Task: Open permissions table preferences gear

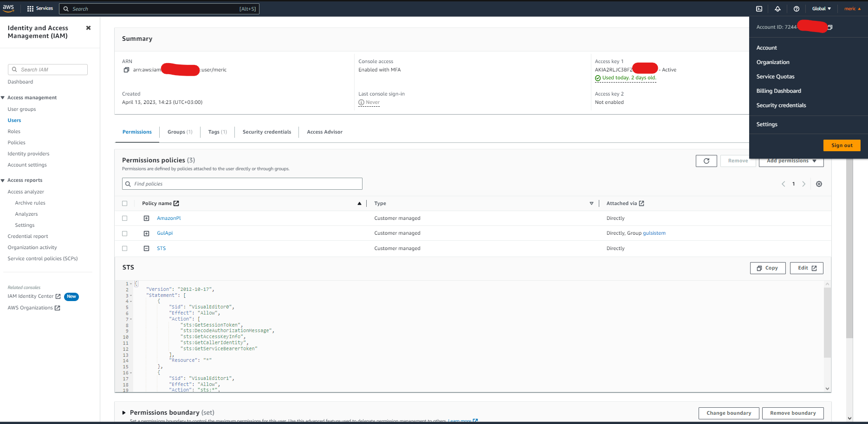Action: [x=819, y=184]
